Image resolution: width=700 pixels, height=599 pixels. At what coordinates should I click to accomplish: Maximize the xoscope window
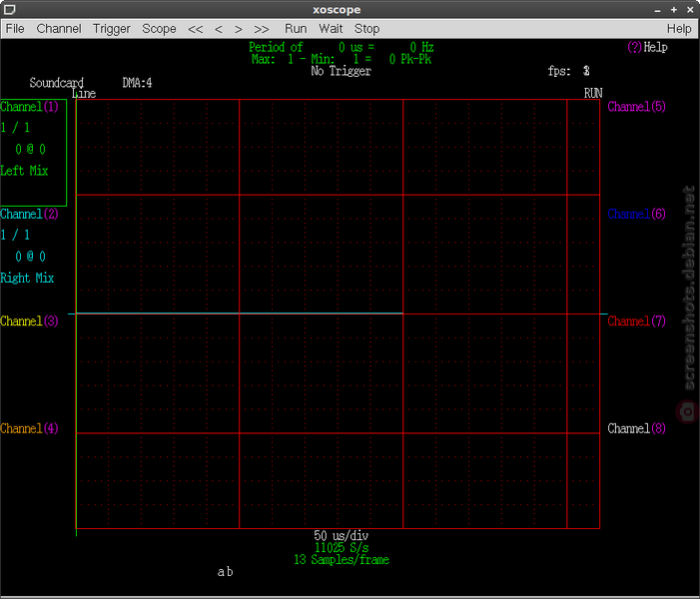point(674,9)
